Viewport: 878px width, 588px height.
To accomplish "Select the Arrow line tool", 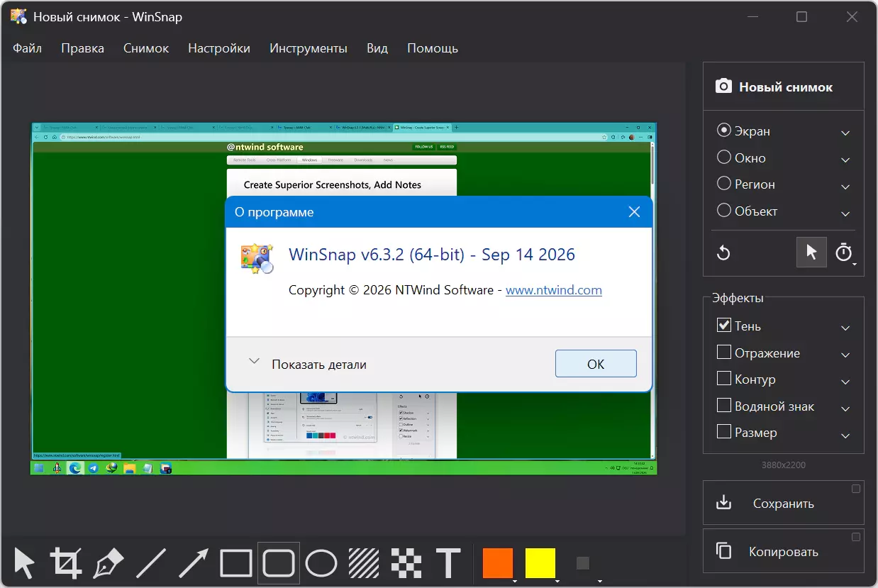I will coord(193,563).
